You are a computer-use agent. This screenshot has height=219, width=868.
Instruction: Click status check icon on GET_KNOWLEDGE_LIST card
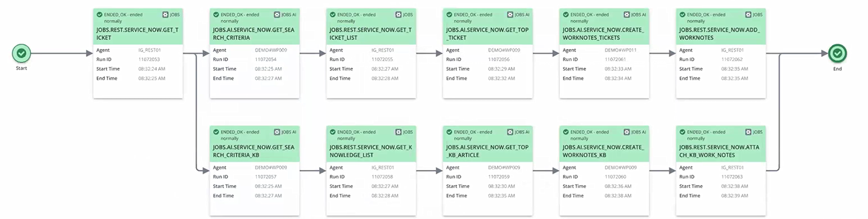(x=332, y=131)
